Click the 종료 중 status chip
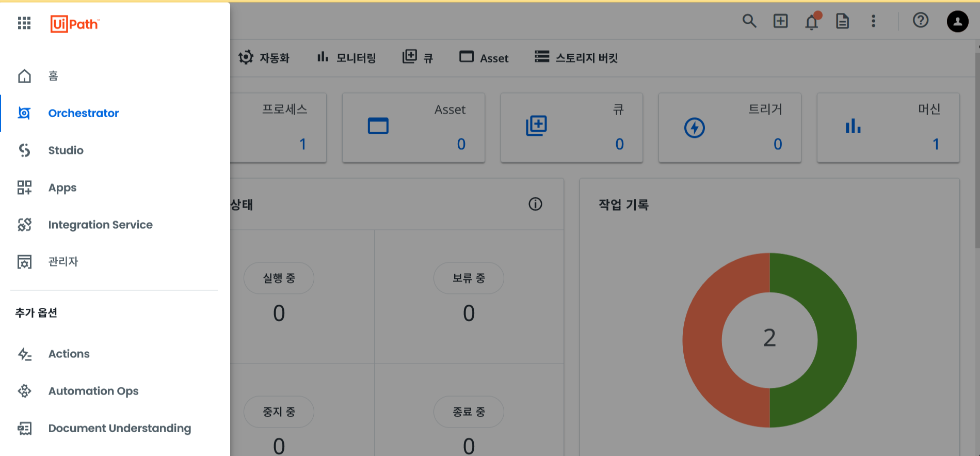This screenshot has width=980, height=456. pos(469,412)
